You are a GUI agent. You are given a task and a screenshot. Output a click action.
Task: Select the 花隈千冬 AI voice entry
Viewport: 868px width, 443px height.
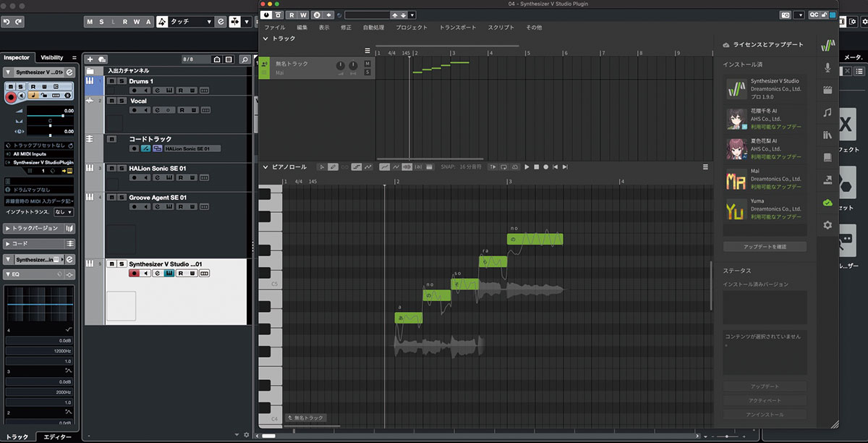[765, 118]
